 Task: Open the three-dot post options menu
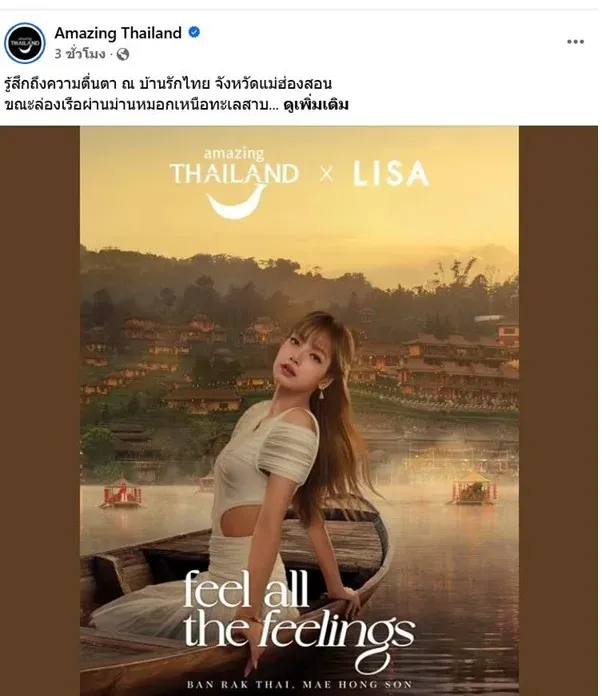[x=575, y=42]
